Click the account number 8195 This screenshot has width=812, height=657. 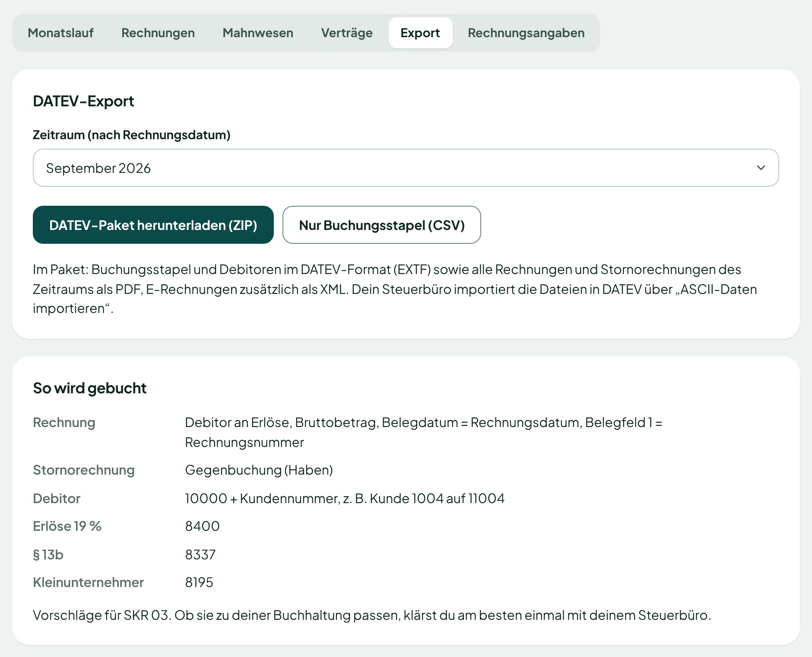tap(199, 582)
